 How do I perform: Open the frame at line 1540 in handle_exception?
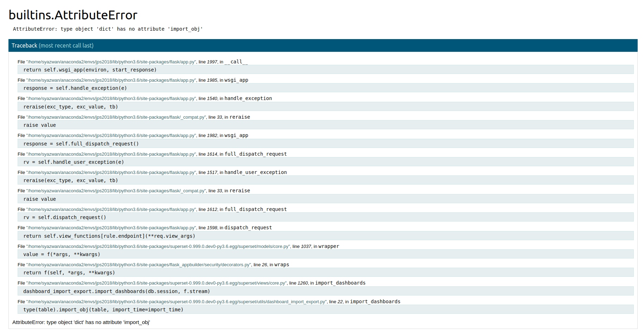pos(145,98)
